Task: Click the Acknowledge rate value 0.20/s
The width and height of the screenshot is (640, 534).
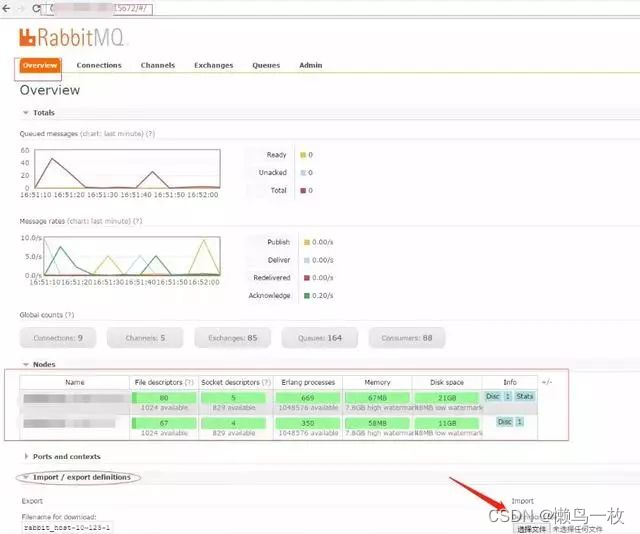Action: (x=323, y=296)
